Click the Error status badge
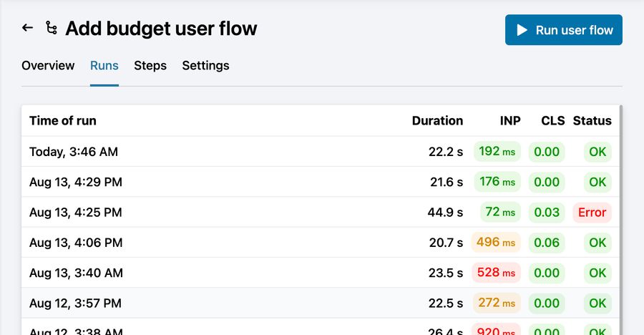Viewport: 644px width, 335px height. pyautogui.click(x=592, y=213)
